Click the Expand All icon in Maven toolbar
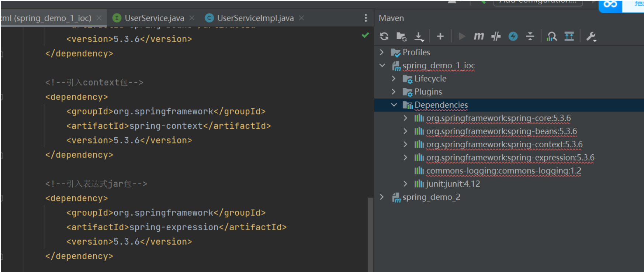Viewport: 644px width, 272px height. 569,36
